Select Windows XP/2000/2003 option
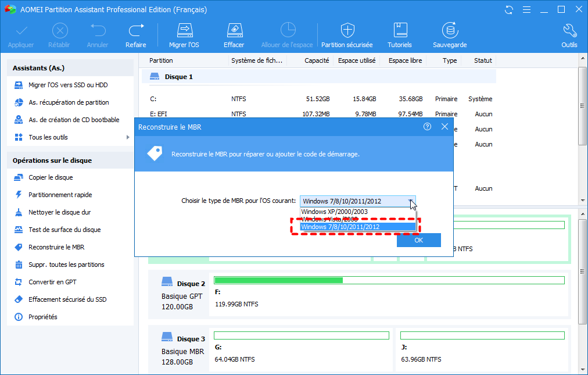 tap(358, 212)
